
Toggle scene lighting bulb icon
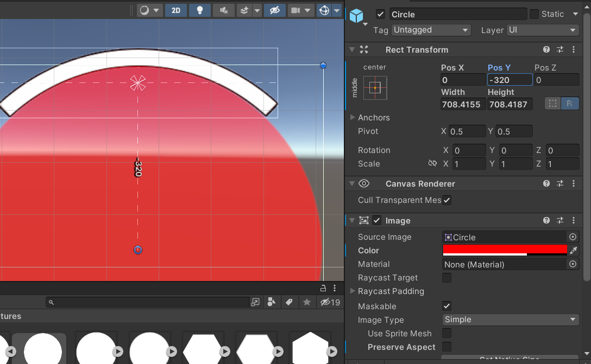pyautogui.click(x=200, y=10)
